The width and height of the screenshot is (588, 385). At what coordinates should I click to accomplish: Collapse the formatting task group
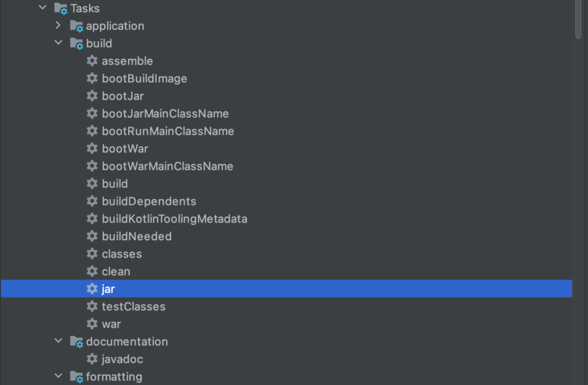pyautogui.click(x=59, y=375)
